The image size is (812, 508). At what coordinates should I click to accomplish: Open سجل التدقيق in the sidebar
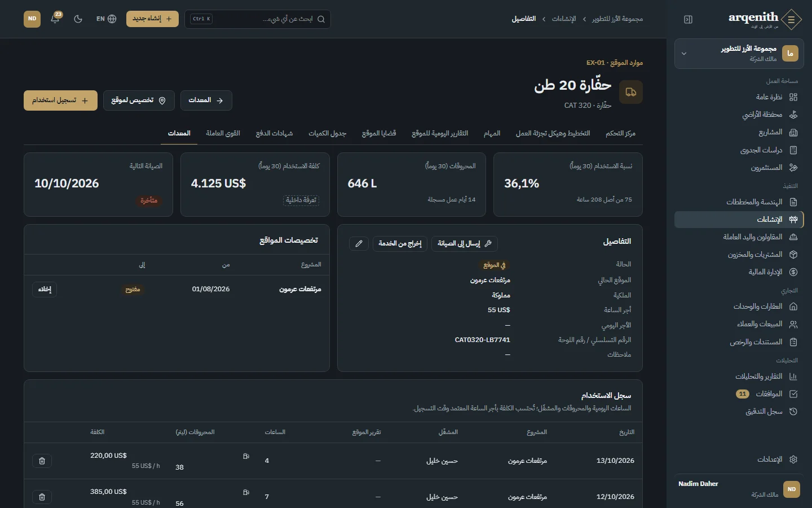pos(739,411)
